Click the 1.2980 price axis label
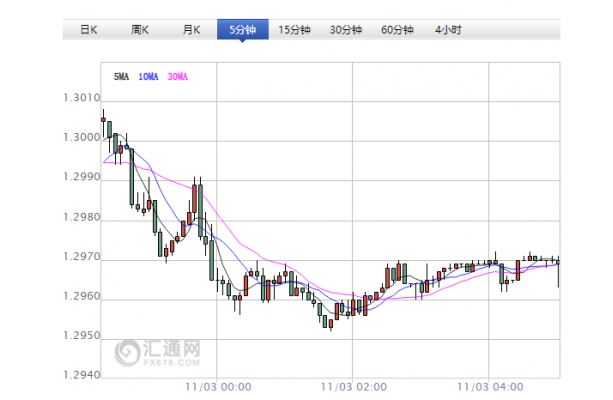The image size is (613, 400). tap(82, 217)
